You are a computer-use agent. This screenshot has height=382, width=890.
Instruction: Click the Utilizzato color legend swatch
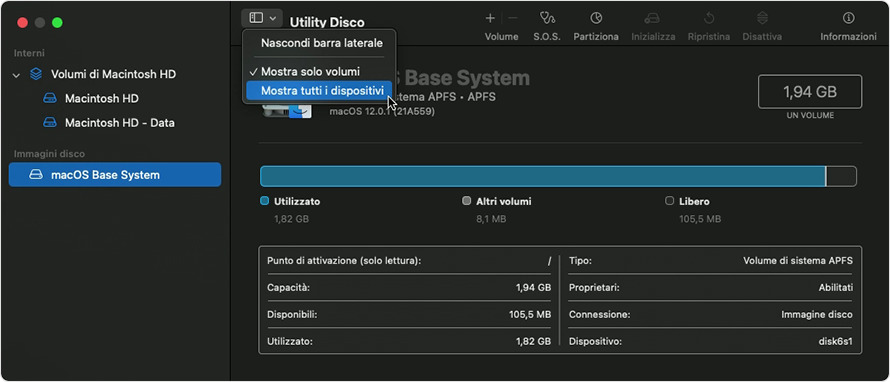click(264, 201)
